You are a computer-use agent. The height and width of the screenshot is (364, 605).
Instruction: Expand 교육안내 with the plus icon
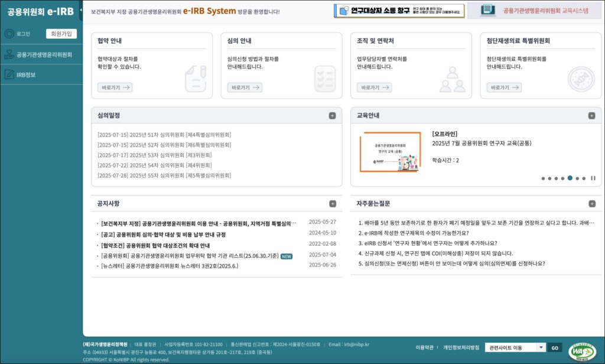591,116
